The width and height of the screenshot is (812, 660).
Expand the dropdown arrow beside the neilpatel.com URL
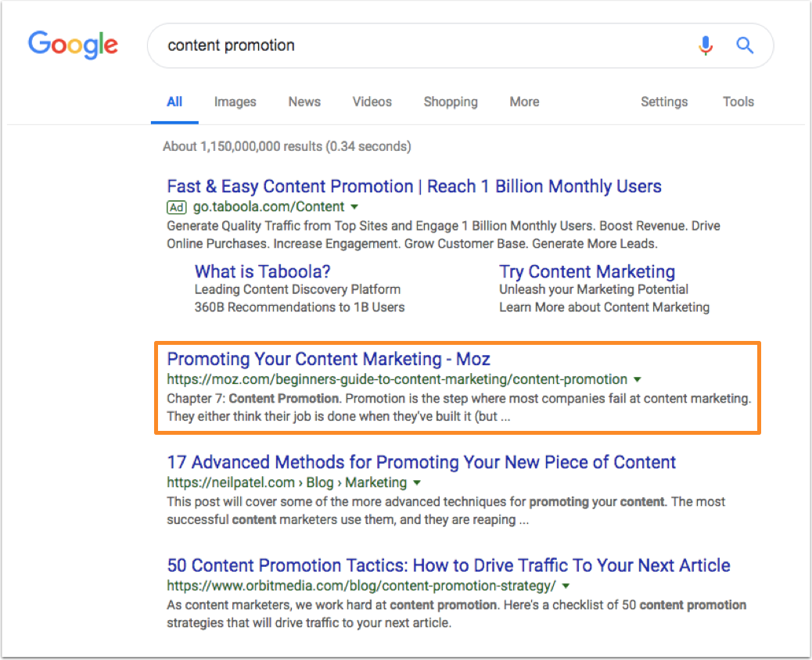click(x=417, y=483)
